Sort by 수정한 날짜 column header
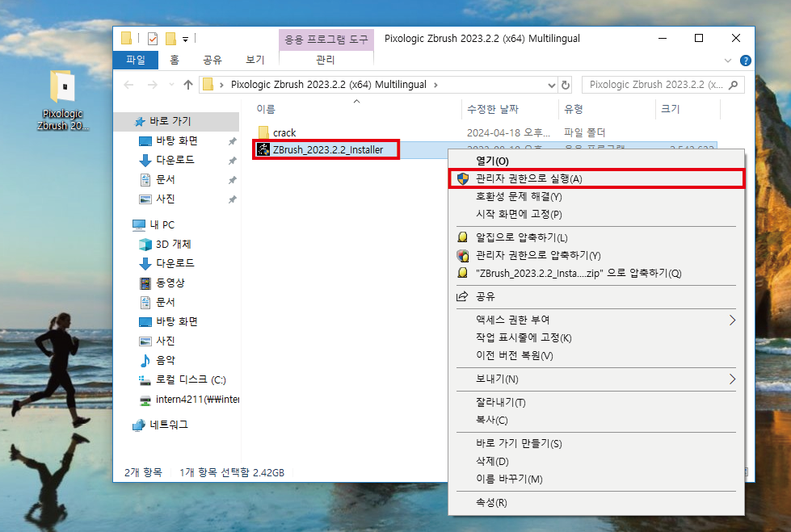The width and height of the screenshot is (791, 532). point(493,109)
